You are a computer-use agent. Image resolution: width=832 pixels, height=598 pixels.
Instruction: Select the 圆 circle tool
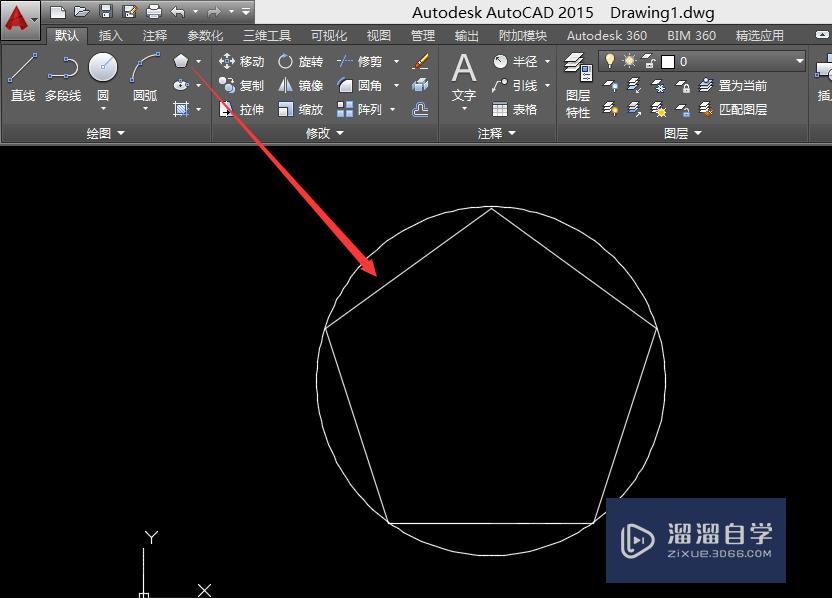[x=103, y=77]
